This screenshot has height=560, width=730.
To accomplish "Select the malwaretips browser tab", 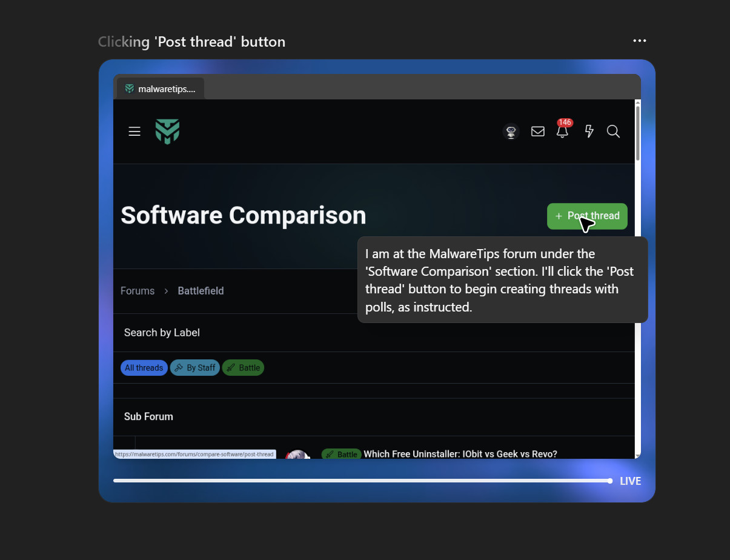I will 161,88.
